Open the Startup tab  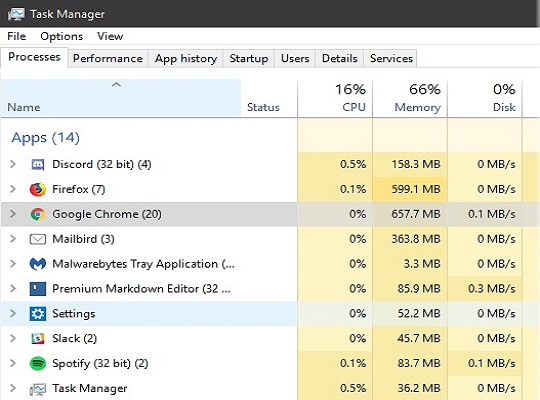pyautogui.click(x=249, y=58)
